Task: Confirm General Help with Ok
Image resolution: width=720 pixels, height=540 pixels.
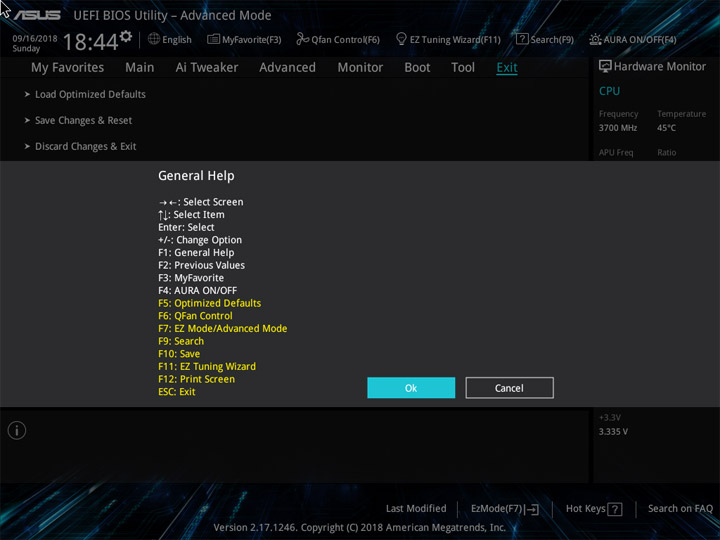Action: click(411, 388)
